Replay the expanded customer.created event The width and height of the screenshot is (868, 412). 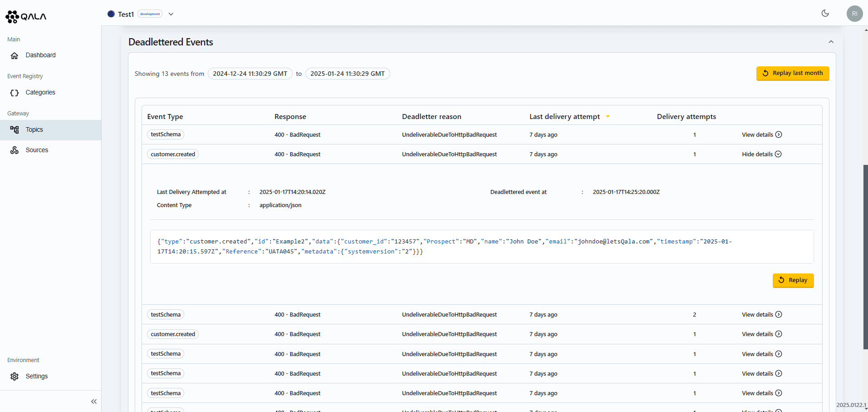pos(793,280)
